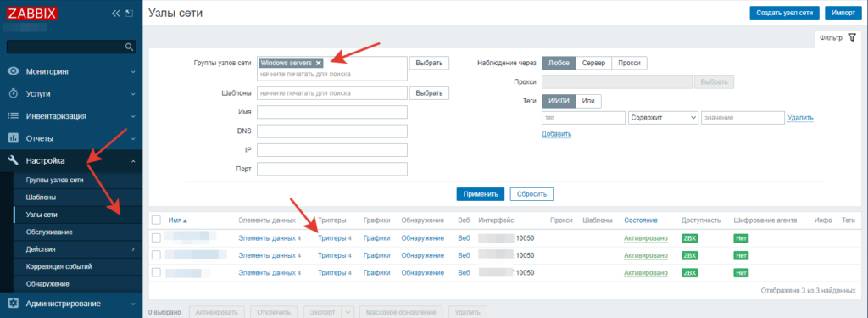Screen dimensions: 868x318
Task: Collapse the sidebar with double-chevron icon
Action: coord(115,14)
